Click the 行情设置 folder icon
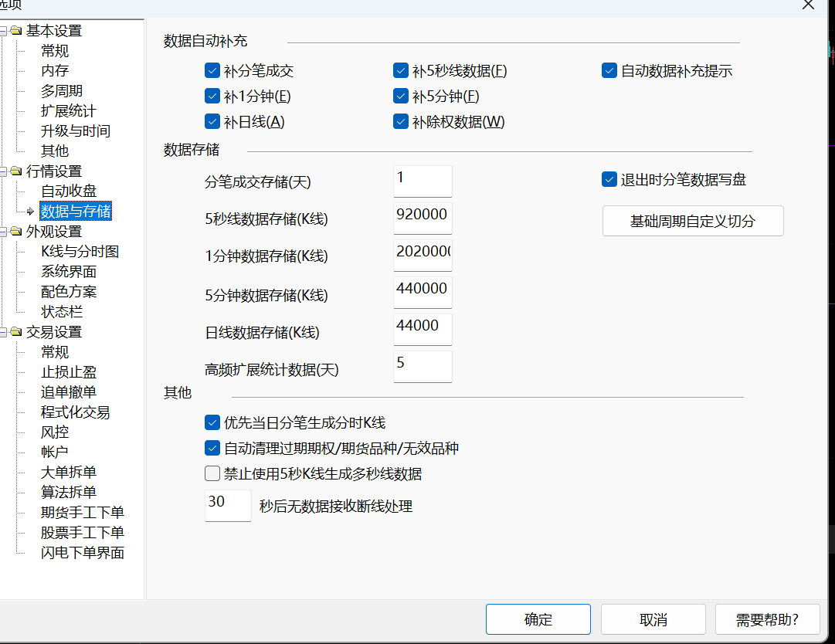835x644 pixels. [x=16, y=171]
